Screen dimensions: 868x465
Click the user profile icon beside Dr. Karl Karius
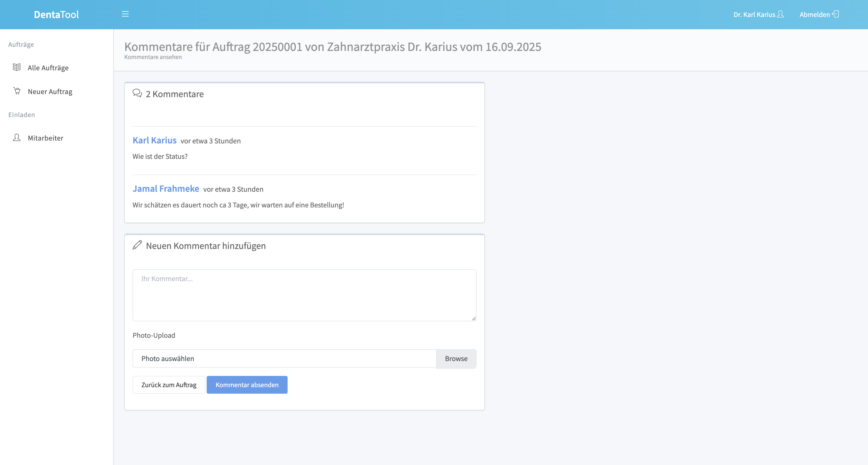[780, 14]
